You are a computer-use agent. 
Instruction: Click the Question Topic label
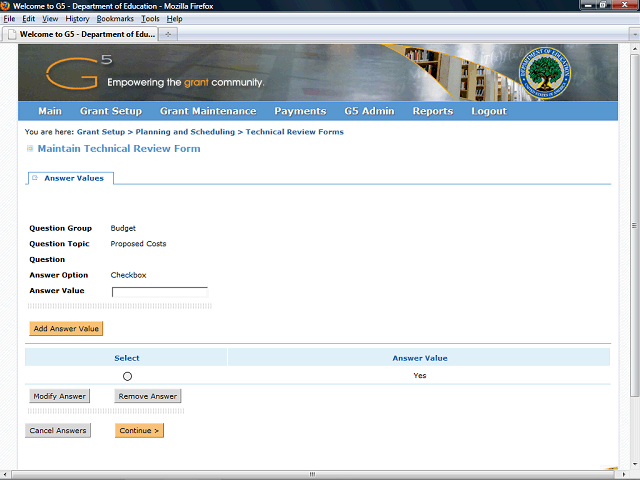59,244
